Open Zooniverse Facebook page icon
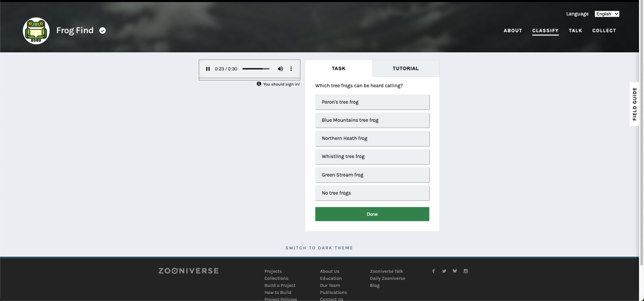 point(434,271)
